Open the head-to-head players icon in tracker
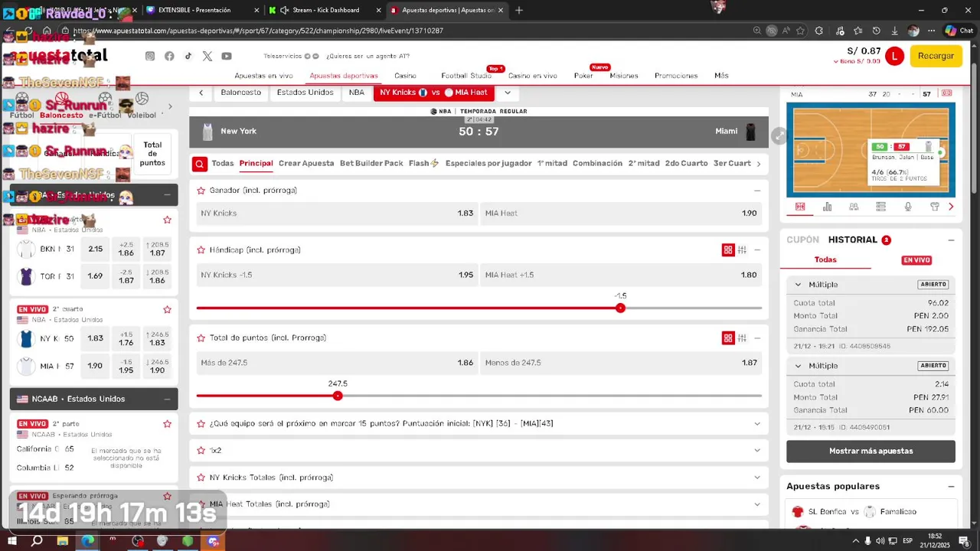Screen dimensions: 980x551 pos(854,207)
